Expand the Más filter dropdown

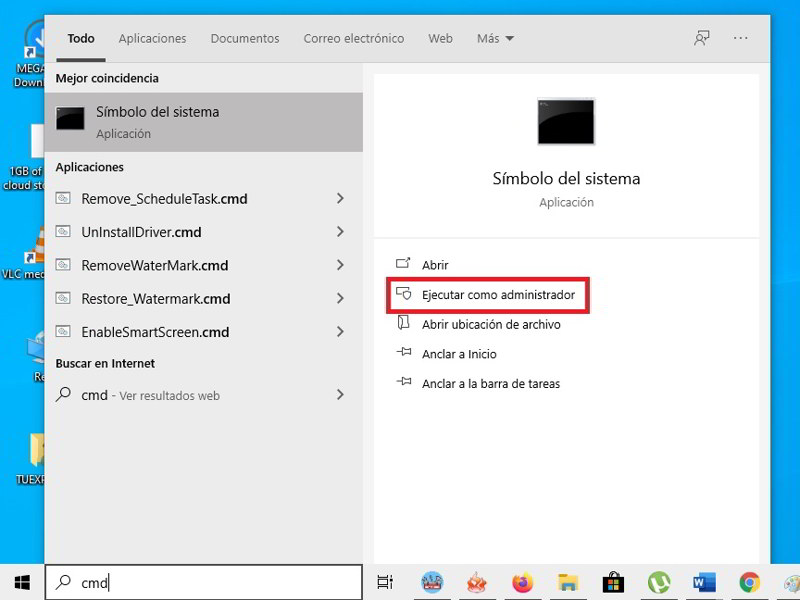tap(496, 38)
